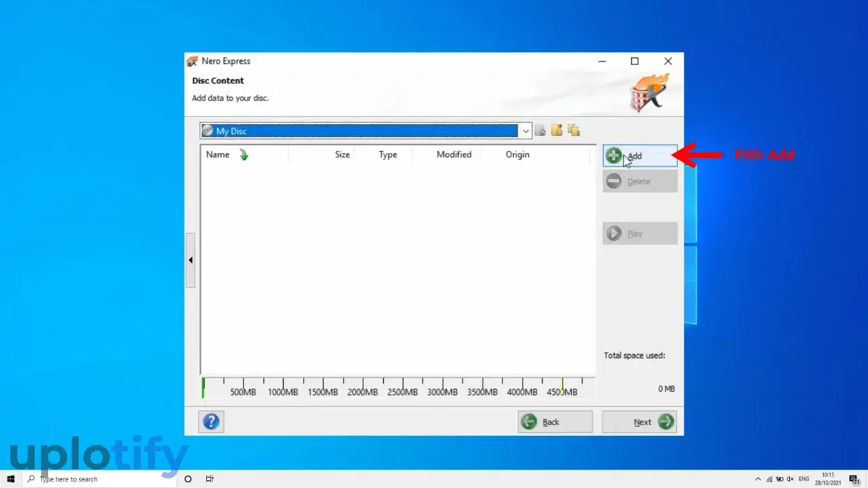
Task: Sort by the Type column header
Action: click(x=388, y=155)
